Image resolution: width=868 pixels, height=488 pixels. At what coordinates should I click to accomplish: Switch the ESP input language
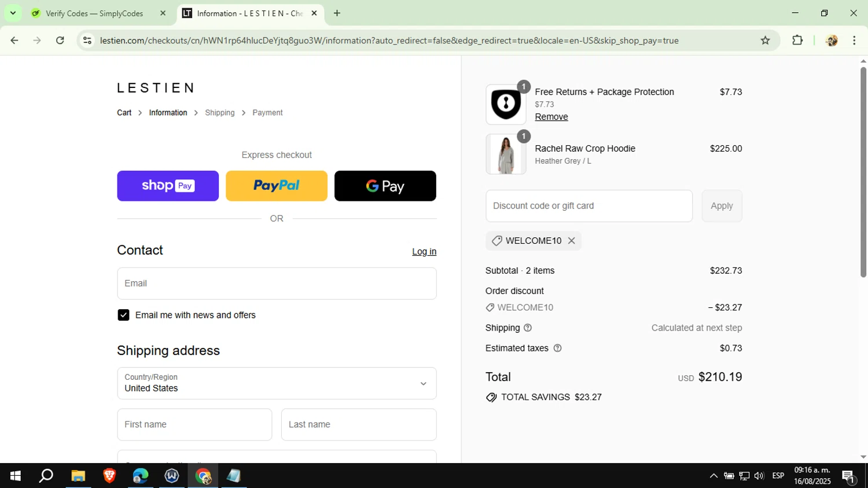[778, 476]
